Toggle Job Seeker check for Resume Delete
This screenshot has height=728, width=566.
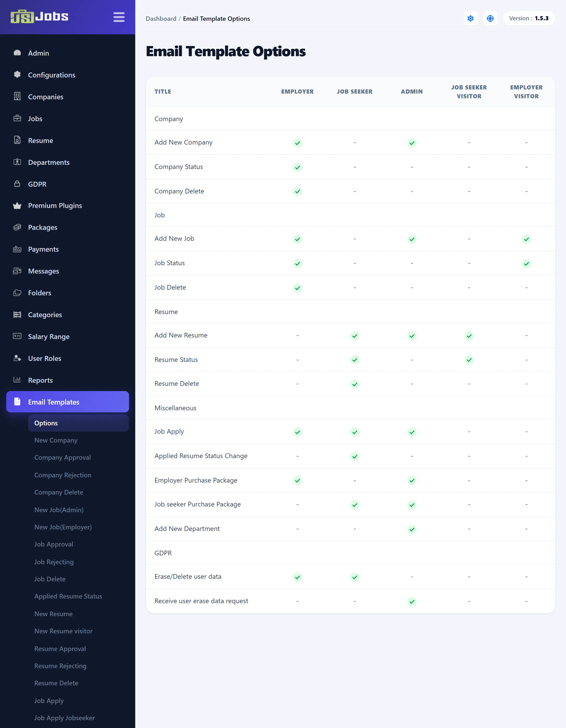pyautogui.click(x=355, y=384)
